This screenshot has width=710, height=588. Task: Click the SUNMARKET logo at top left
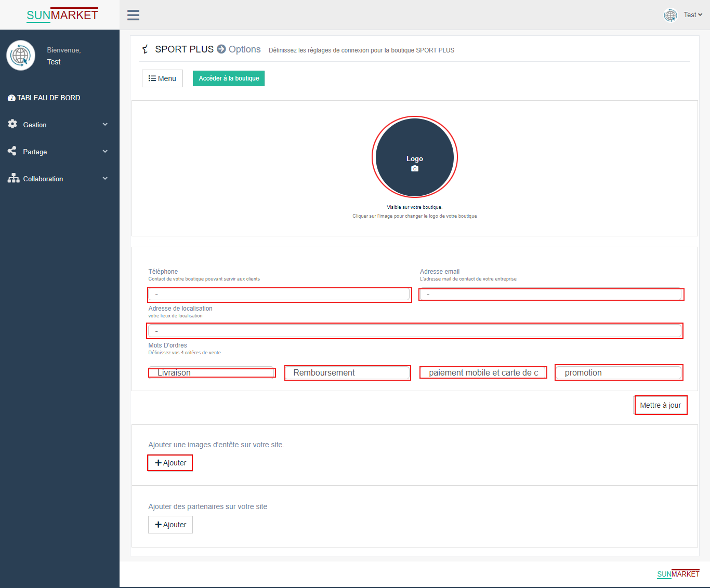[62, 15]
